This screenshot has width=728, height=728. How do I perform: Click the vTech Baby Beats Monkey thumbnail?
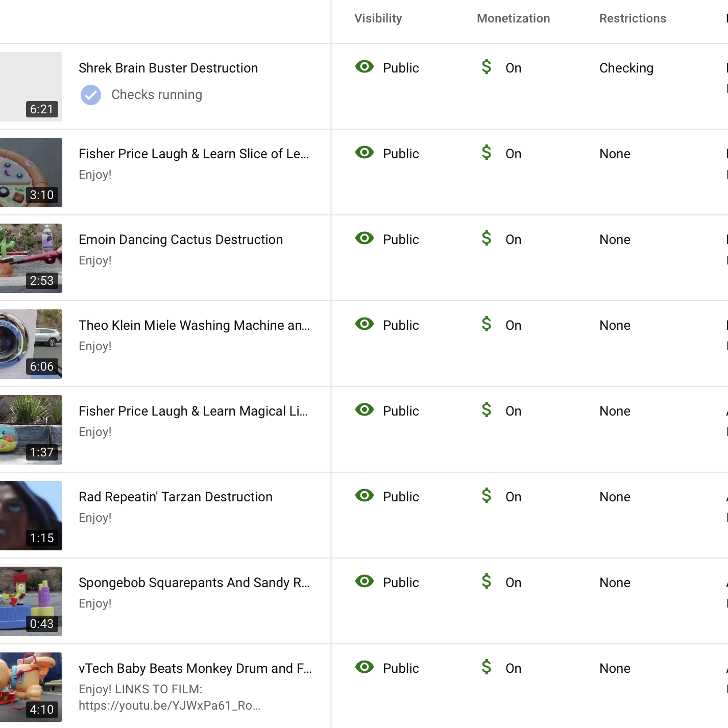(31, 687)
